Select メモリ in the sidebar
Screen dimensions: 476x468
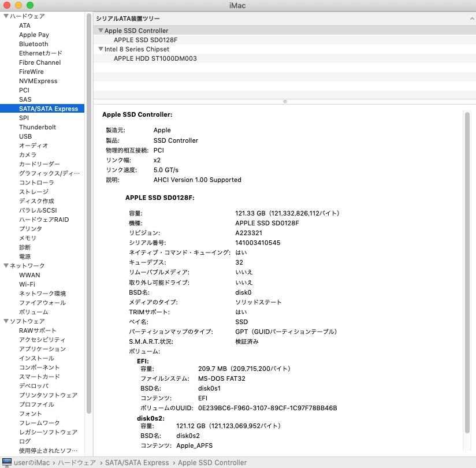click(27, 238)
